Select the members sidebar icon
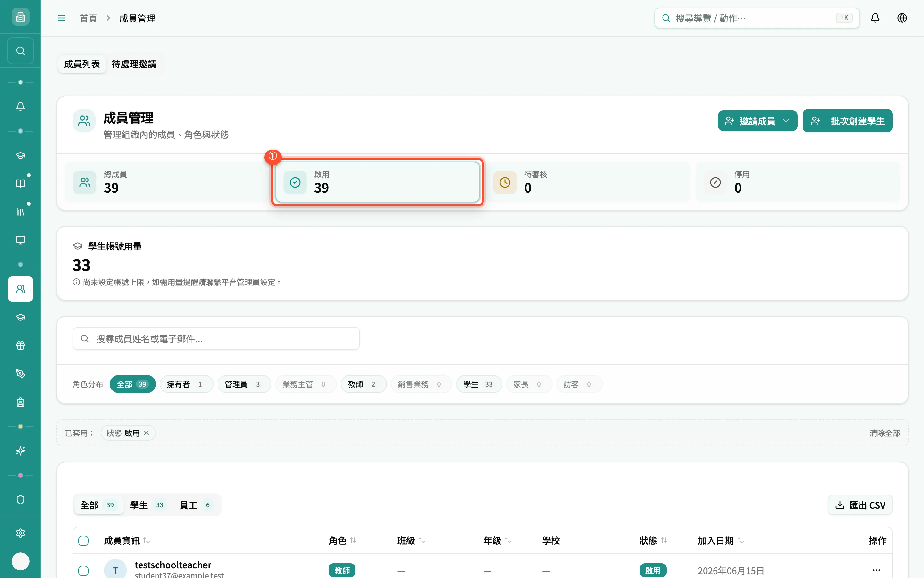 tap(20, 289)
